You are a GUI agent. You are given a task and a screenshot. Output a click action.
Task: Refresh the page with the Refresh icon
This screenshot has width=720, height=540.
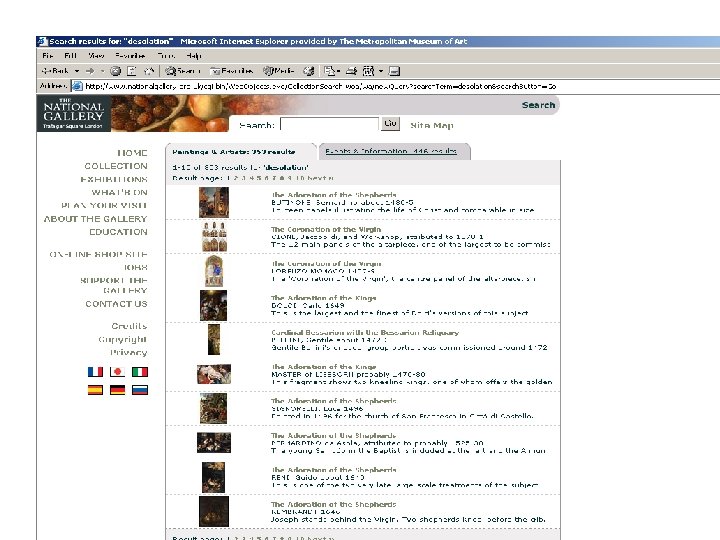tap(132, 71)
